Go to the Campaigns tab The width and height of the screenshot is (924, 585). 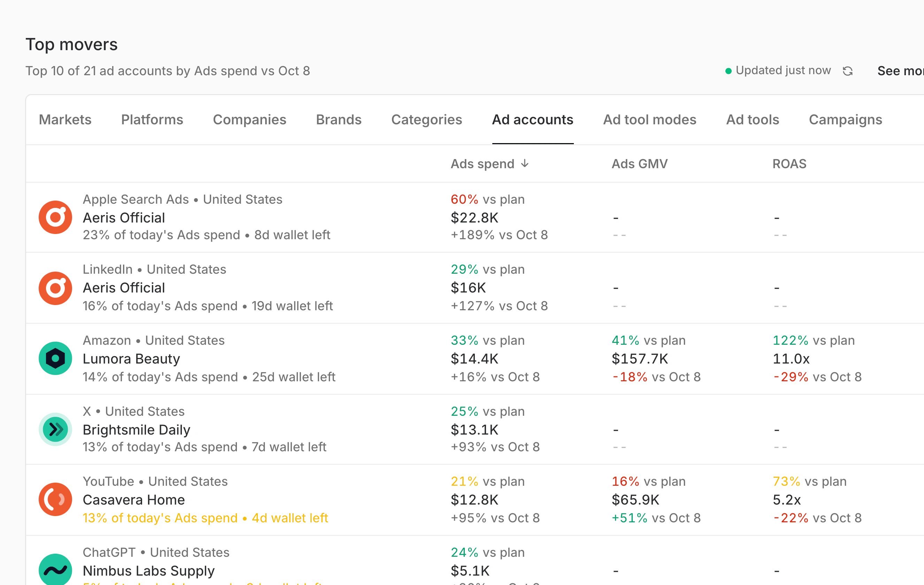point(845,120)
